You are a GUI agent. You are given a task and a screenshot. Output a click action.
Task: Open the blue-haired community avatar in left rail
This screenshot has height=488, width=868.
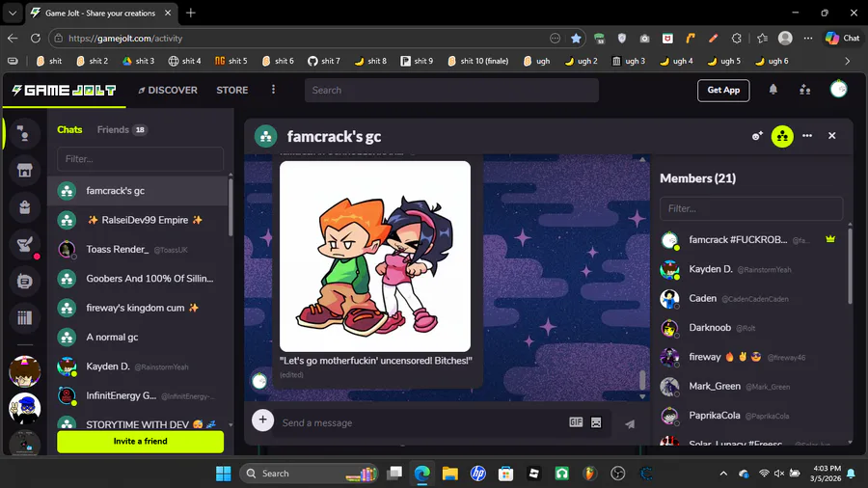click(24, 408)
